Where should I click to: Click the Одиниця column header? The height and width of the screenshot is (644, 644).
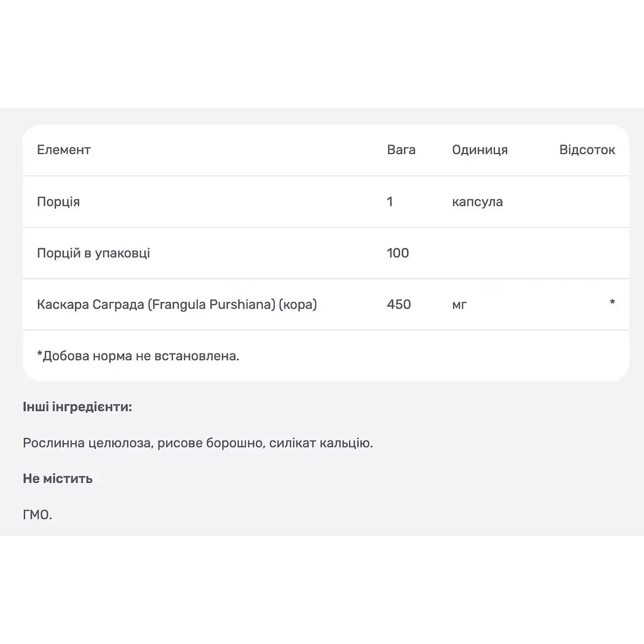pos(480,150)
